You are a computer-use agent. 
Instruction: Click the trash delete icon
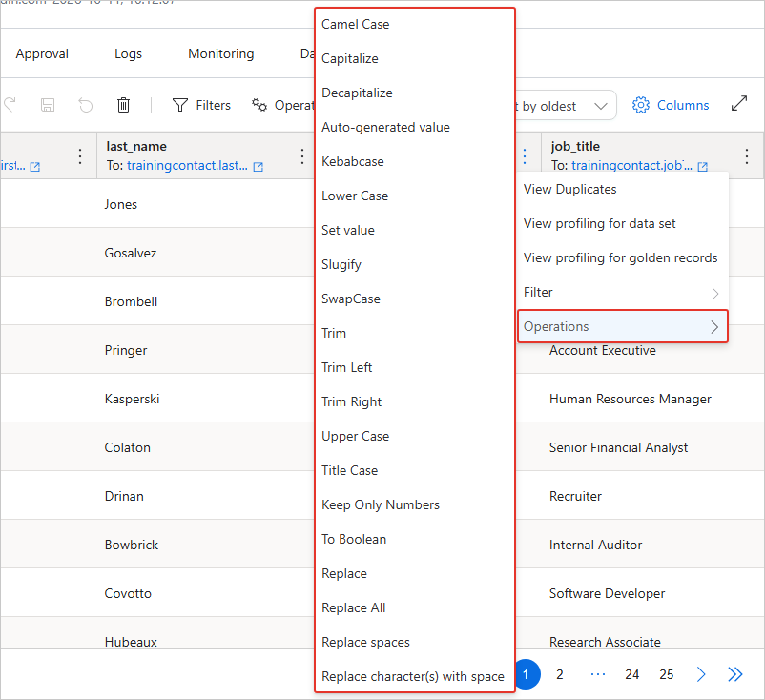123,105
